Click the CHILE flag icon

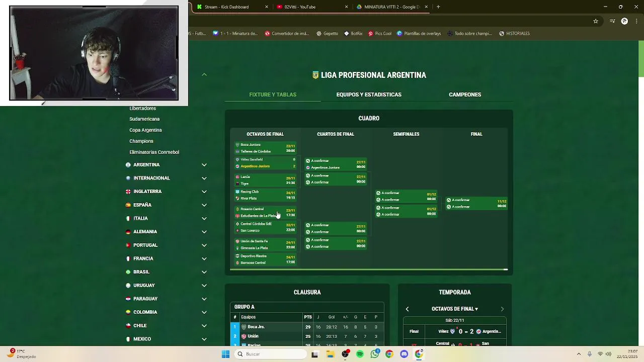coord(128,325)
